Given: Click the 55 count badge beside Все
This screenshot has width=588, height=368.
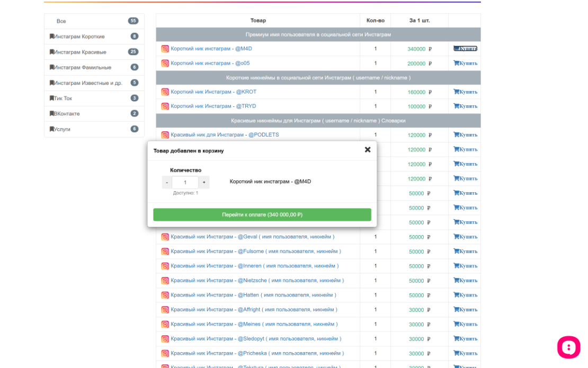Looking at the screenshot, I should click(133, 21).
